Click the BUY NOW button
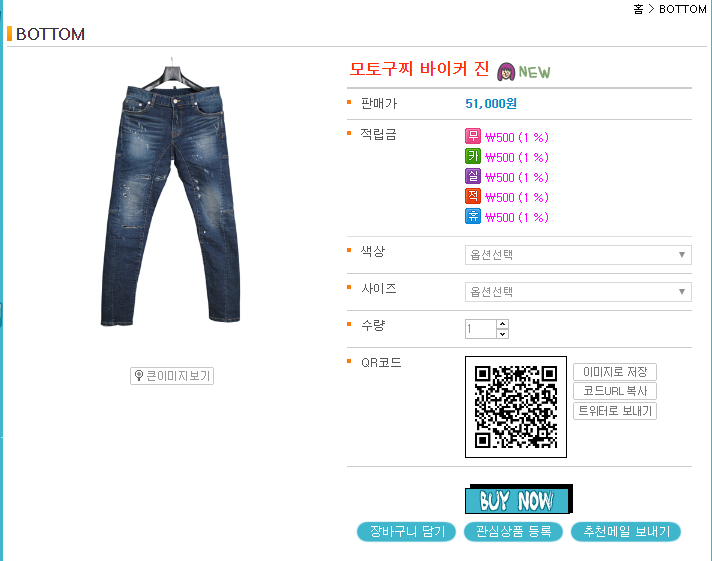 pyautogui.click(x=519, y=499)
